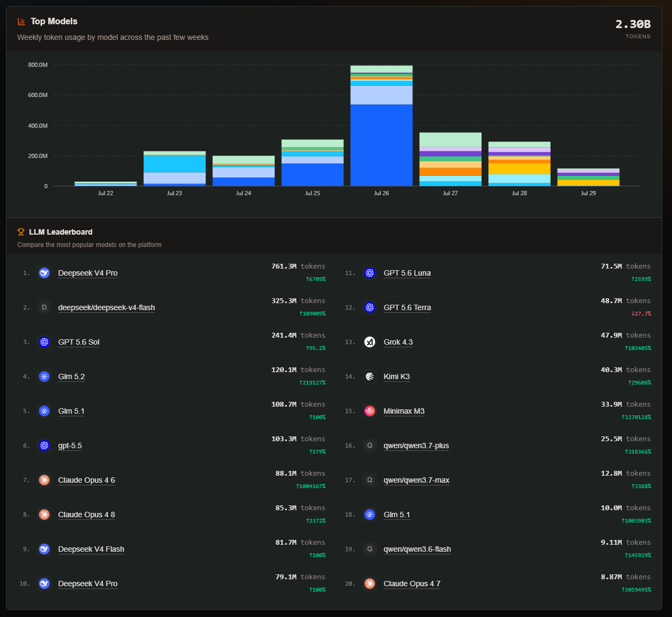Image resolution: width=672 pixels, height=617 pixels.
Task: Open the Deepseek V4 Flash link
Action: 91,549
